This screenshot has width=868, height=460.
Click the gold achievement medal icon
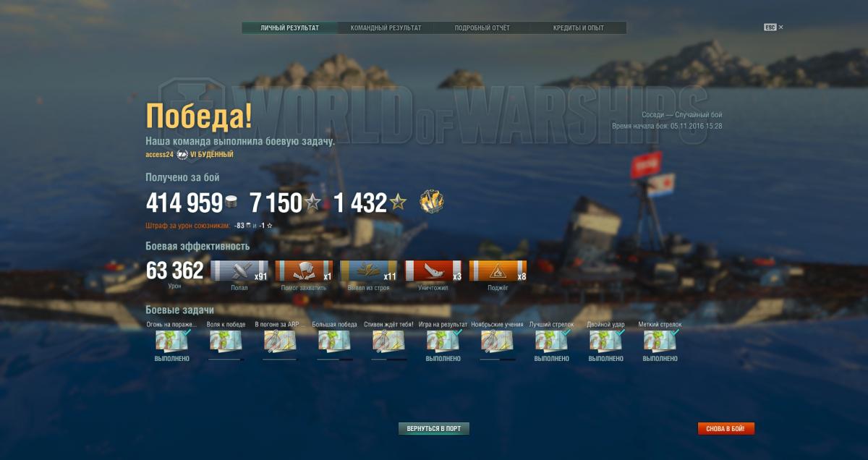tap(432, 203)
